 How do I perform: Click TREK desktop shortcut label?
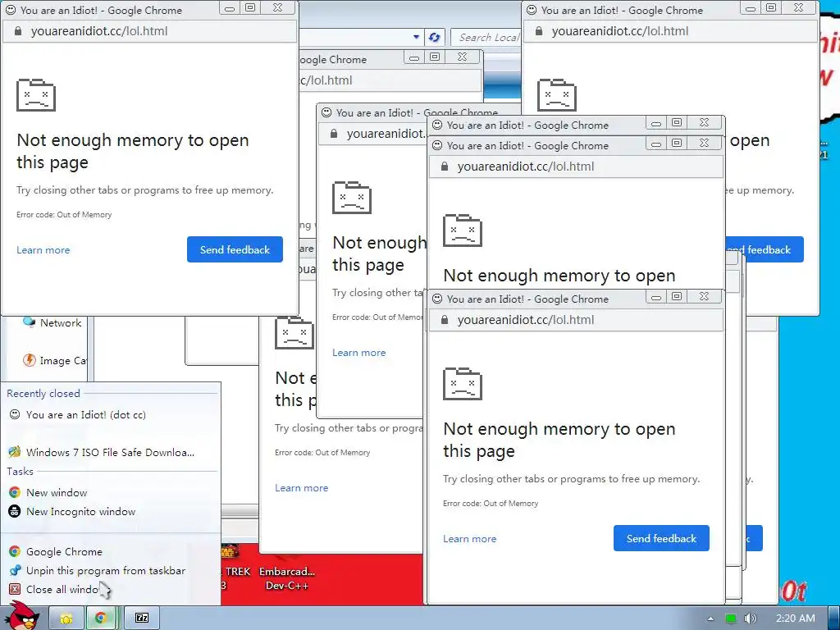[238, 572]
